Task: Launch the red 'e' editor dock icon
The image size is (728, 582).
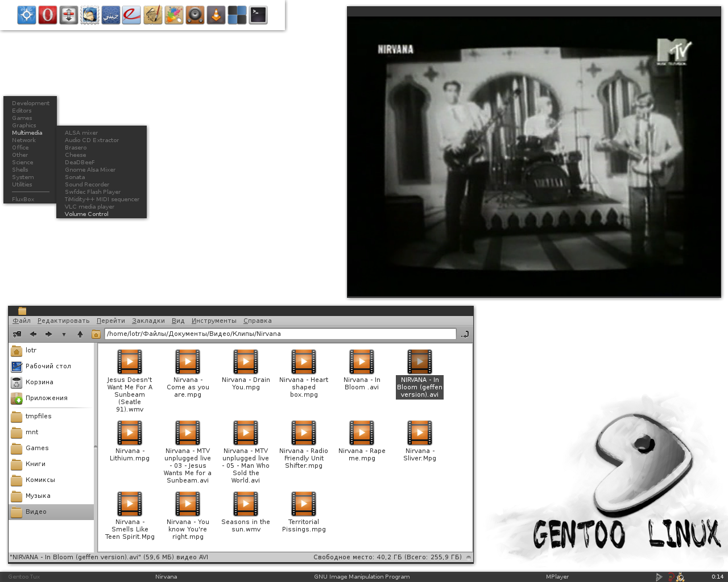Action: [131, 15]
